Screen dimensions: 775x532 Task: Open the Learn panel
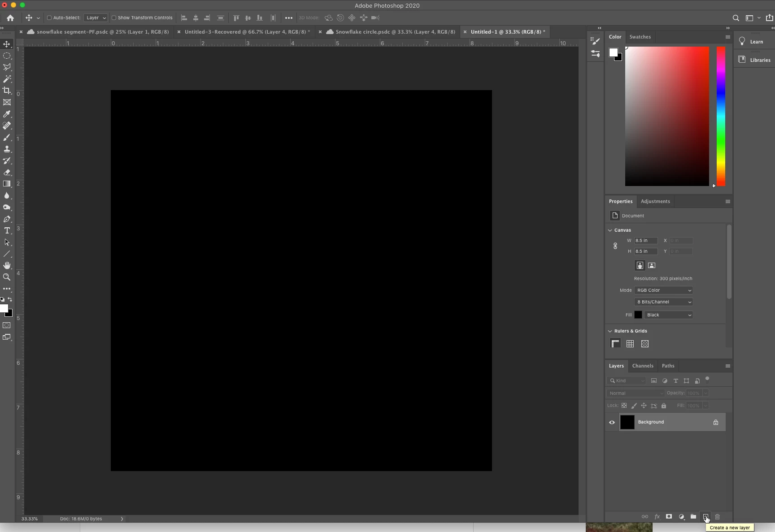754,42
